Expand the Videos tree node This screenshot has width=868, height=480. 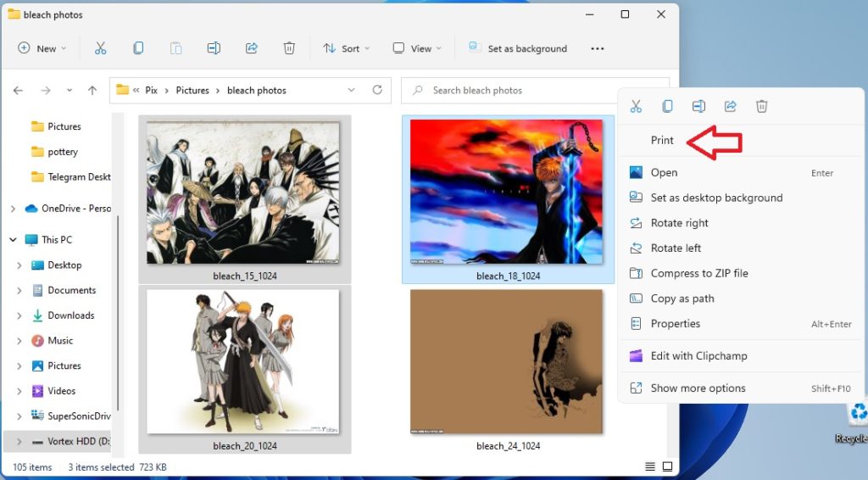point(19,391)
